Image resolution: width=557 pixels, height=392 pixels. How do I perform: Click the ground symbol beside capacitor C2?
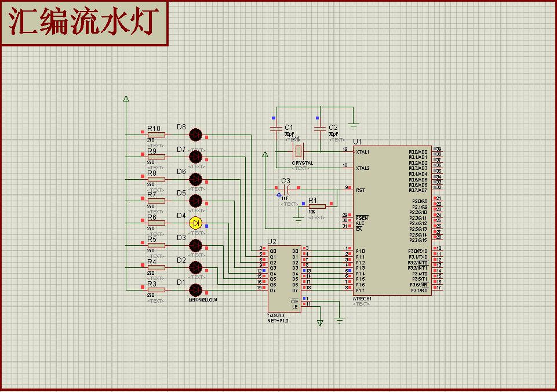click(x=354, y=126)
